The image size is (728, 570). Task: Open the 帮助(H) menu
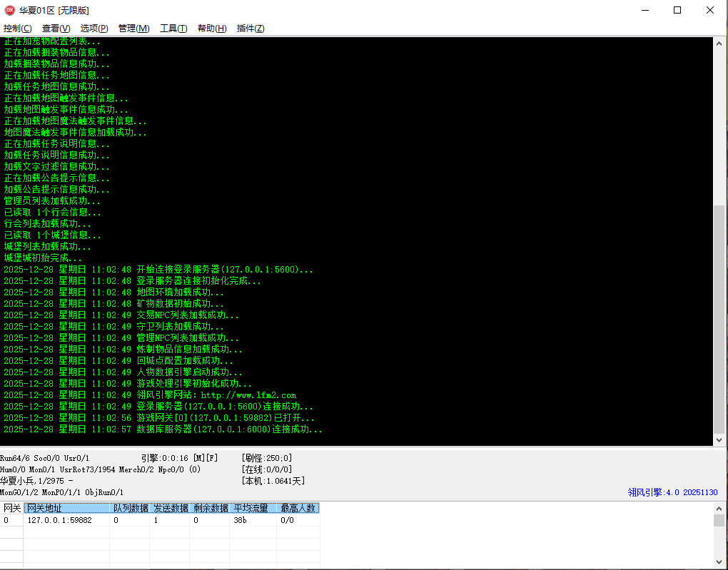[x=212, y=29]
